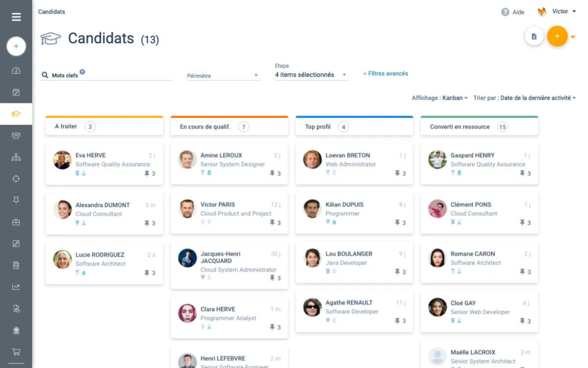The image size is (588, 368).
Task: Click the Filtres avancés link
Action: point(385,74)
